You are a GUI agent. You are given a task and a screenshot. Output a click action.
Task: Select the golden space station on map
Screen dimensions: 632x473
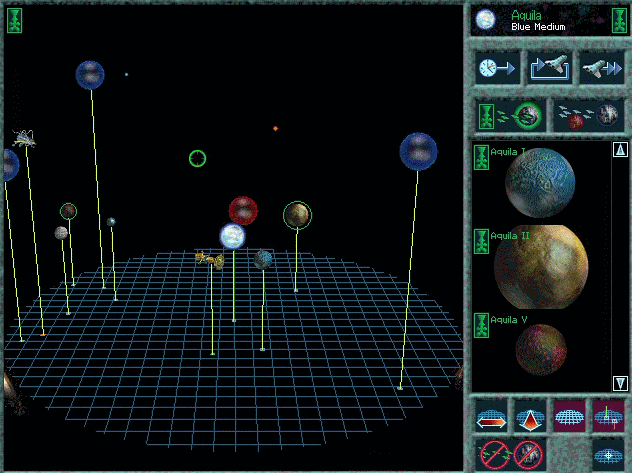tap(210, 259)
